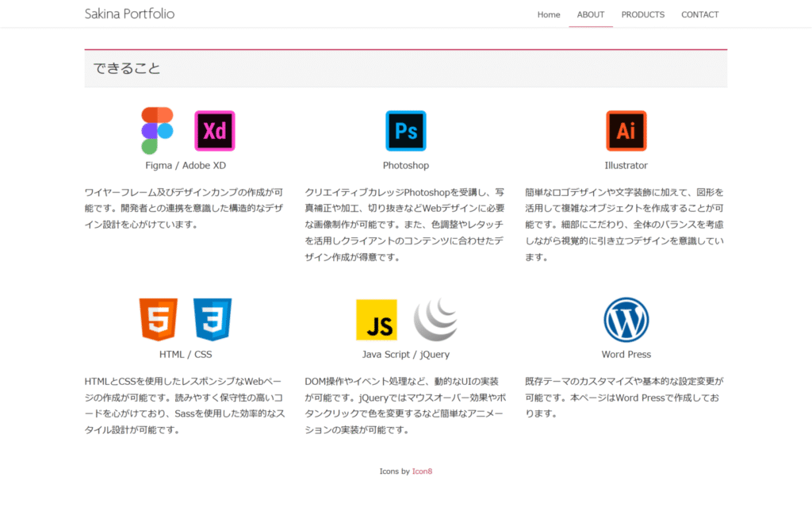The image size is (812, 519).
Task: Click the 'Java Script / jQuery' caption
Action: click(406, 355)
